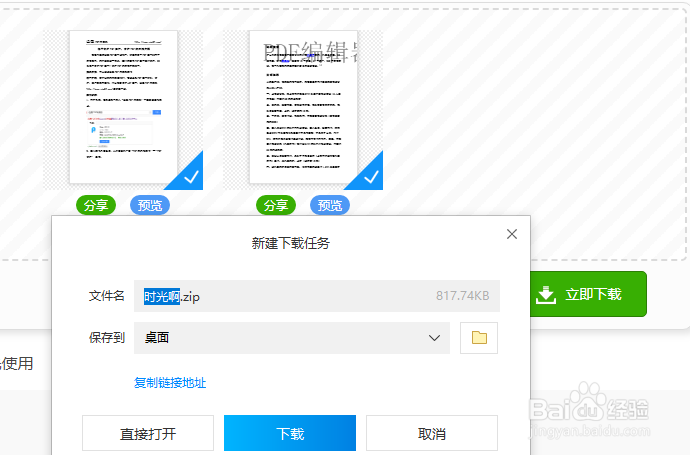Click the file name field containing 时光啊.zip
690x455 pixels.
(x=317, y=296)
